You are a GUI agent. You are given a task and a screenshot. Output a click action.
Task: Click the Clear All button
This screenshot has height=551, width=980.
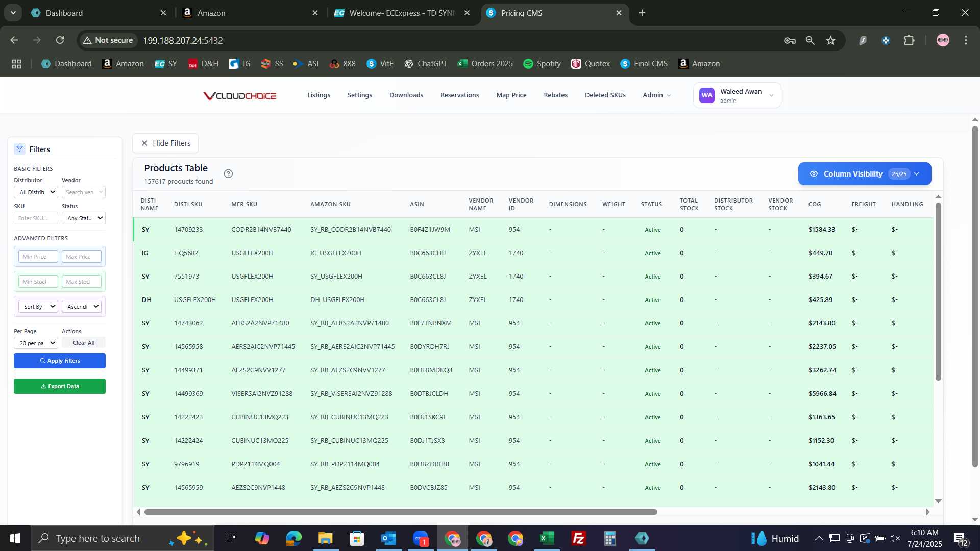point(84,343)
